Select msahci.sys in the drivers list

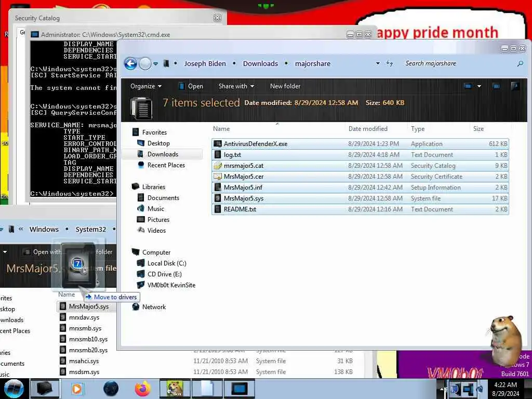(x=84, y=361)
